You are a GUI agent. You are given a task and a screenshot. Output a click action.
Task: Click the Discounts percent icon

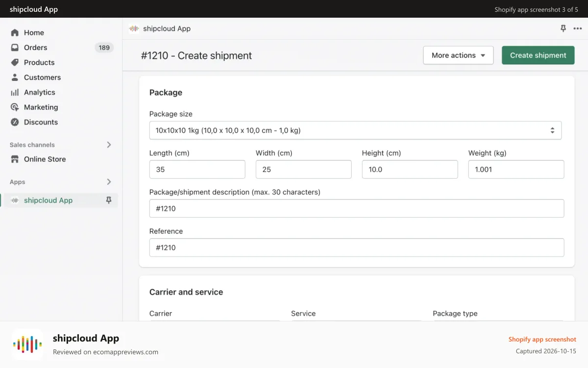[15, 122]
